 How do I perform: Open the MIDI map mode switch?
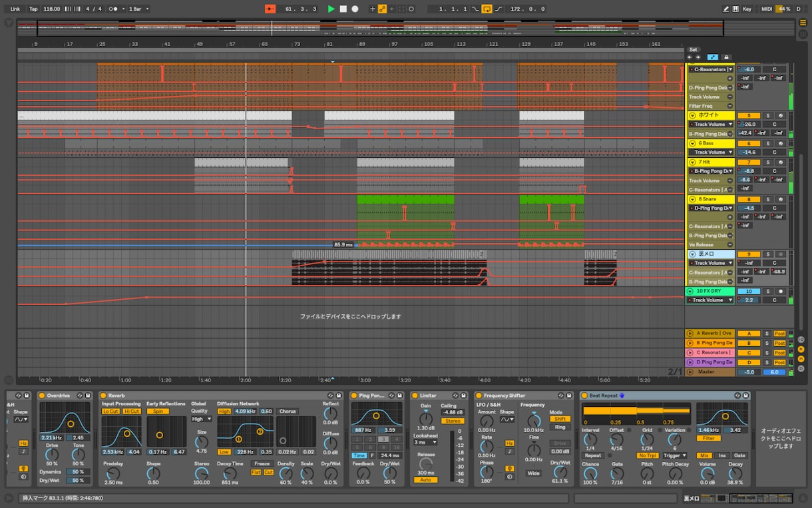coord(766,9)
